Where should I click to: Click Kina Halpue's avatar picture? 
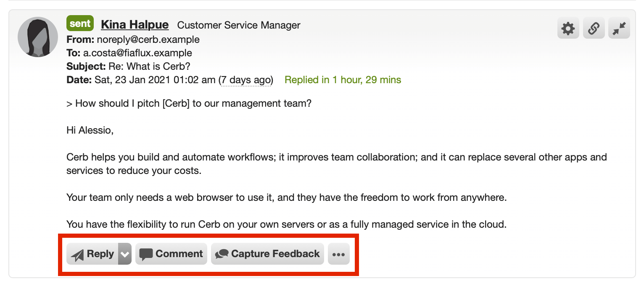pos(38,37)
